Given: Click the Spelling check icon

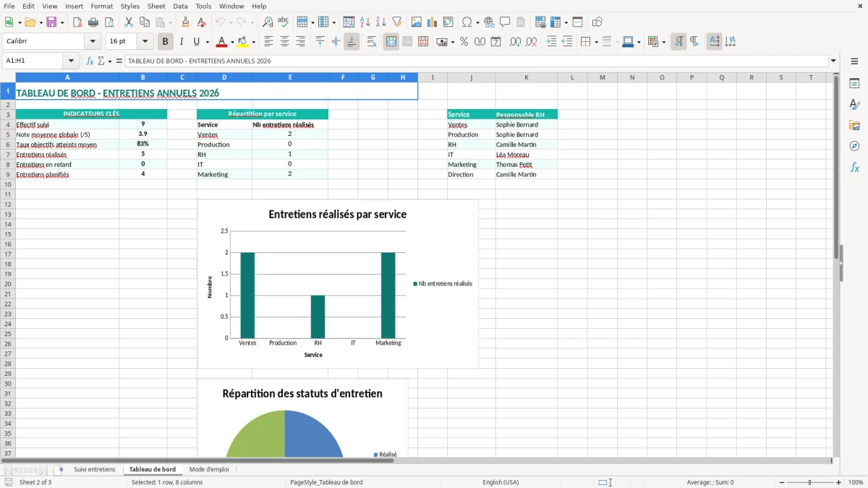Looking at the screenshot, I should point(283,22).
